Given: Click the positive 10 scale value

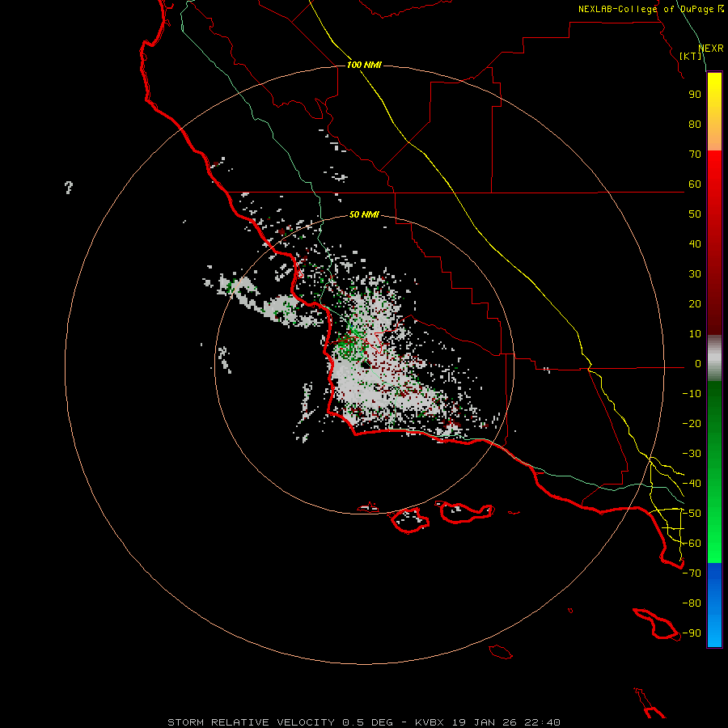Looking at the screenshot, I should [695, 334].
